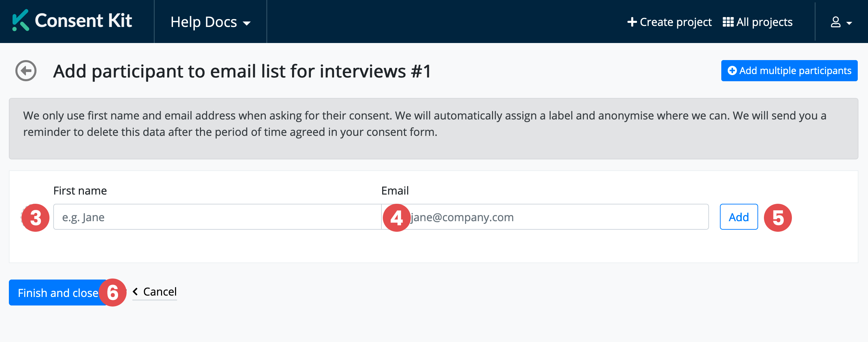Click the plus icon beside Create project
This screenshot has height=342, width=868.
click(x=632, y=22)
